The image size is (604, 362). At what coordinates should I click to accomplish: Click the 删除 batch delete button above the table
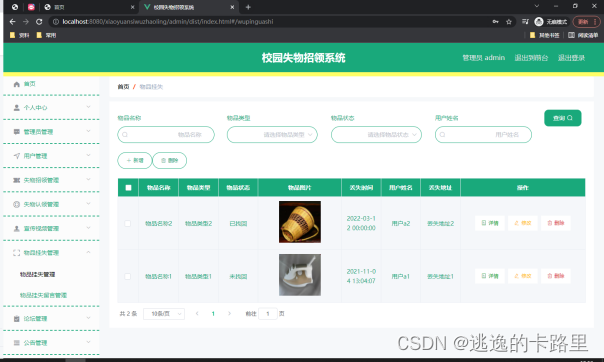169,161
